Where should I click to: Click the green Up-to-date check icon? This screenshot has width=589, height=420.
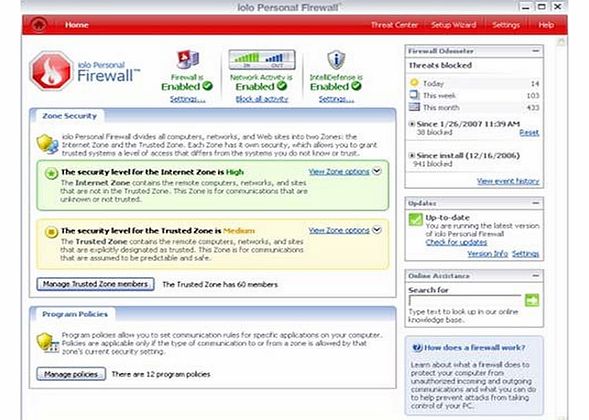point(415,219)
